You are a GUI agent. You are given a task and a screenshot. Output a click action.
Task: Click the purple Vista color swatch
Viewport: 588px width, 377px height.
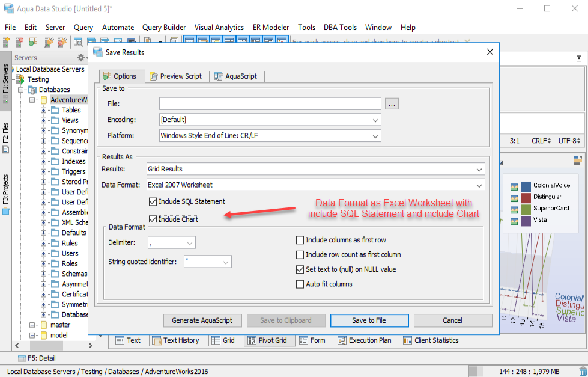pyautogui.click(x=526, y=221)
